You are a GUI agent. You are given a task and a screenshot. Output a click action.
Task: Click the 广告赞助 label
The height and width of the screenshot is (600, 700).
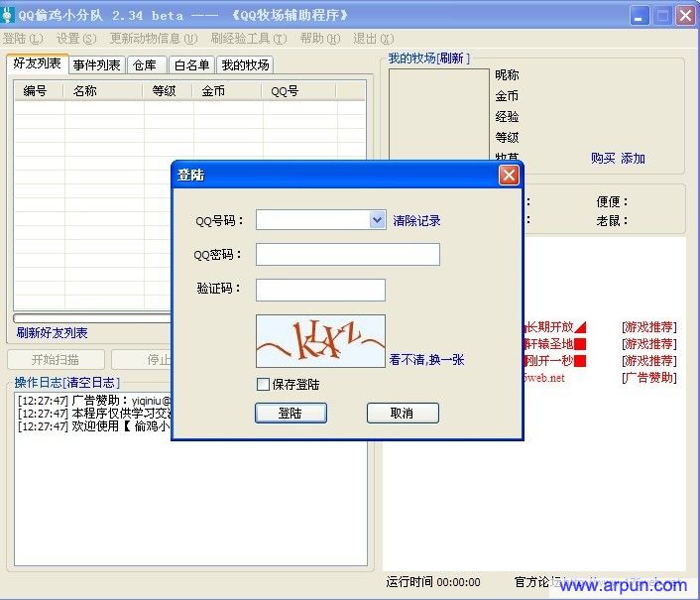[649, 378]
